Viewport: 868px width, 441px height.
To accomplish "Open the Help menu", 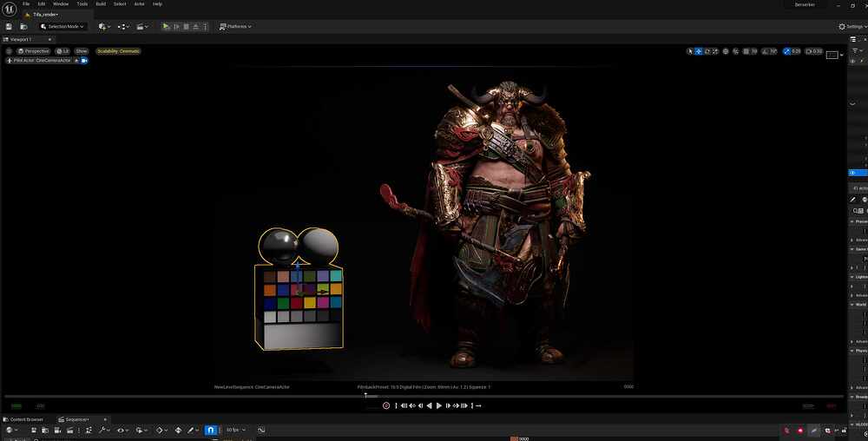I will pyautogui.click(x=157, y=3).
